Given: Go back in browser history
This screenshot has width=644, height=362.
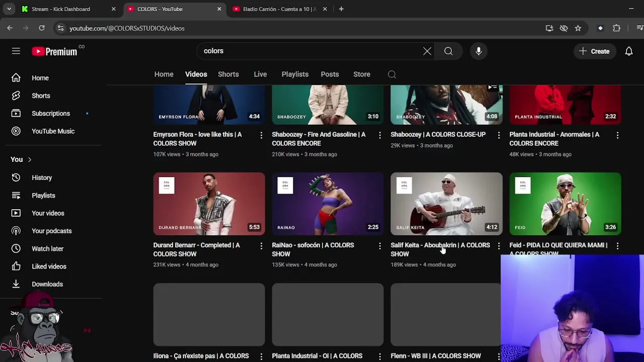Looking at the screenshot, I should click(10, 28).
